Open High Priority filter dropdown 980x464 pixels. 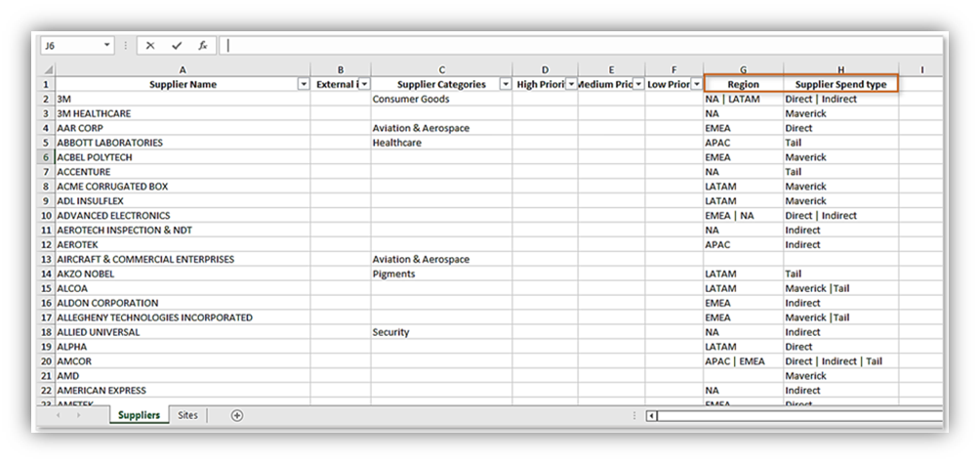(x=571, y=84)
